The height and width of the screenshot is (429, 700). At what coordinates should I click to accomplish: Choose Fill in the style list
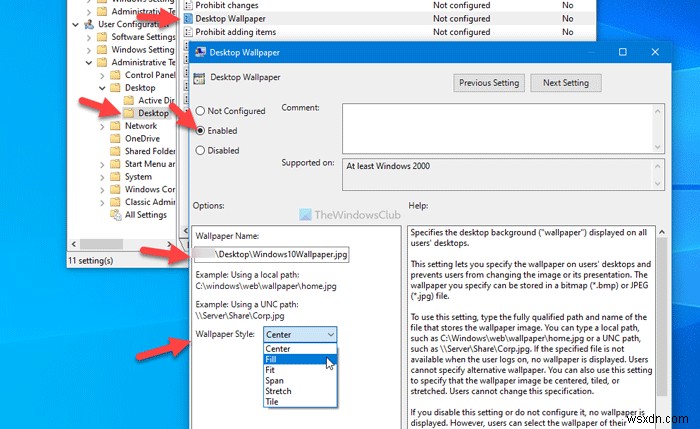[x=300, y=359]
